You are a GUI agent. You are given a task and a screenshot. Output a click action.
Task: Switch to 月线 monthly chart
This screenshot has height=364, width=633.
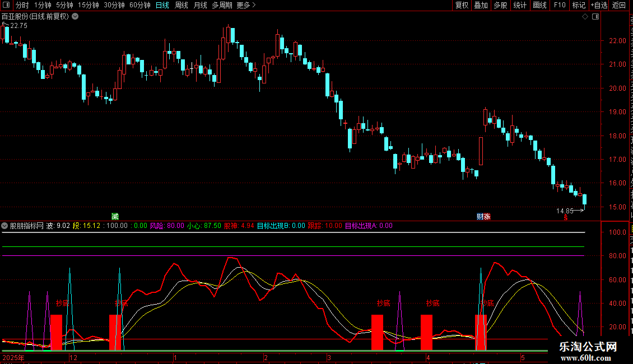200,5
